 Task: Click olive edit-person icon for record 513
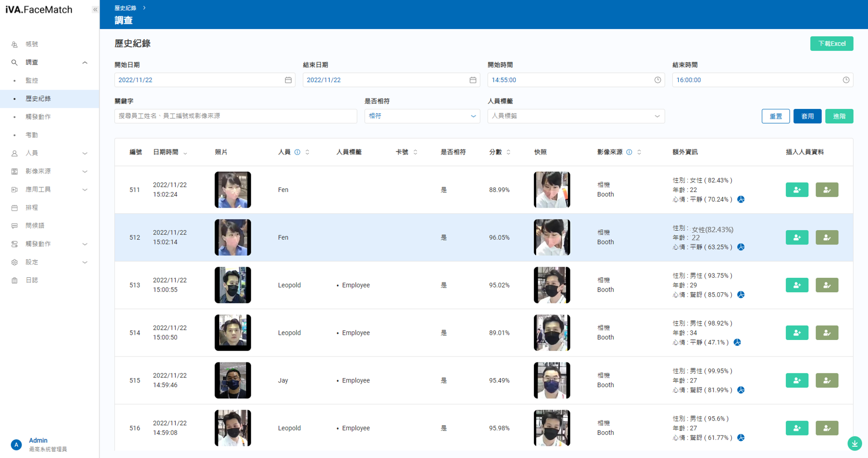tap(826, 285)
